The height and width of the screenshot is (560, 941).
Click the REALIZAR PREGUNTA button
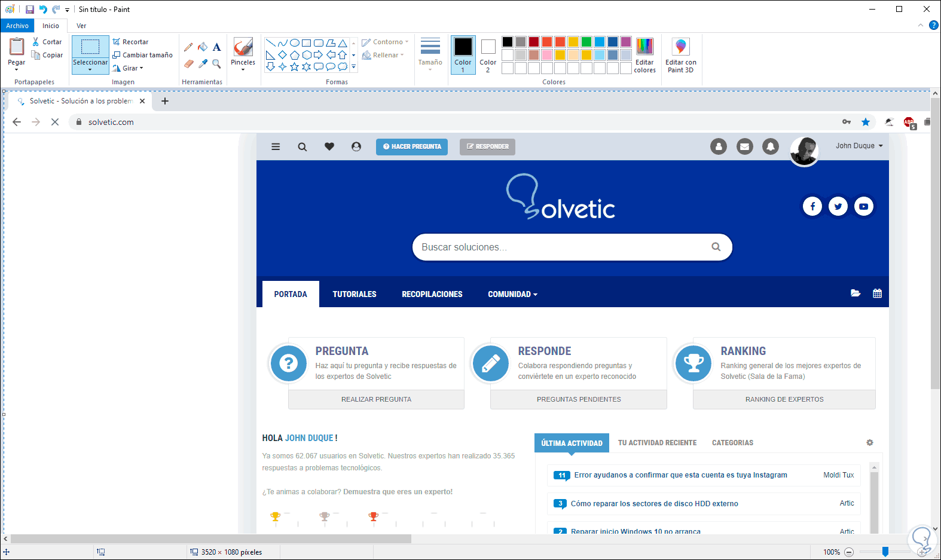(376, 399)
